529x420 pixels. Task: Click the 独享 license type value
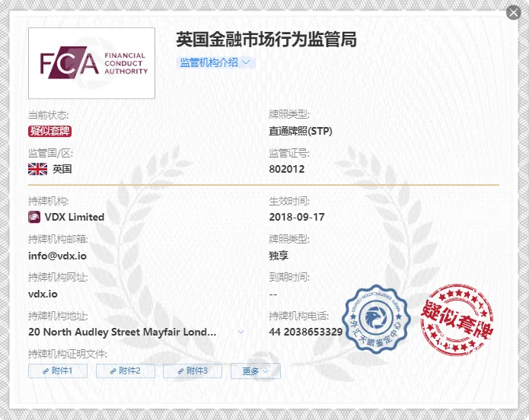pyautogui.click(x=279, y=256)
